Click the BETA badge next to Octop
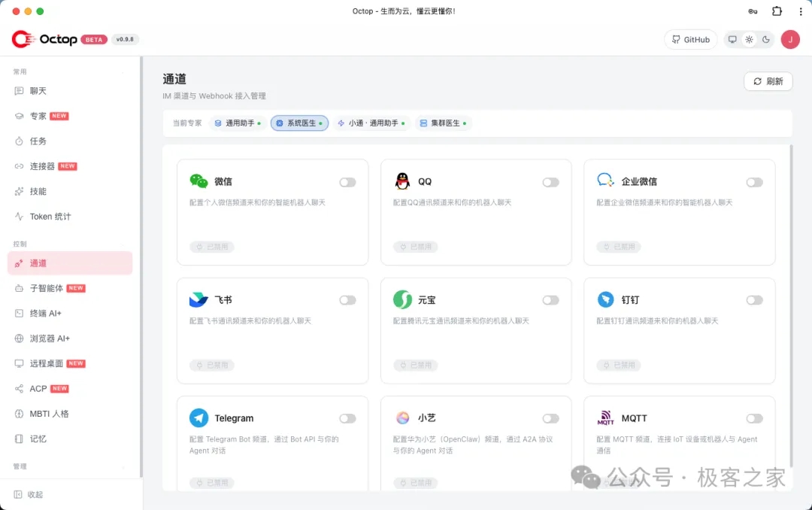812x510 pixels. [x=94, y=39]
